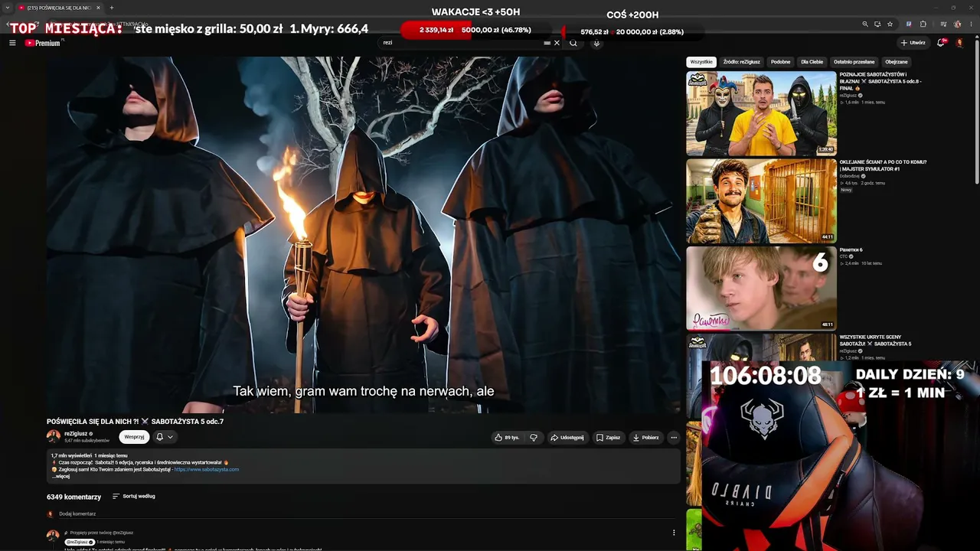The image size is (980, 551).
Task: Open the browser zoom magnifier icon
Action: pyautogui.click(x=865, y=24)
